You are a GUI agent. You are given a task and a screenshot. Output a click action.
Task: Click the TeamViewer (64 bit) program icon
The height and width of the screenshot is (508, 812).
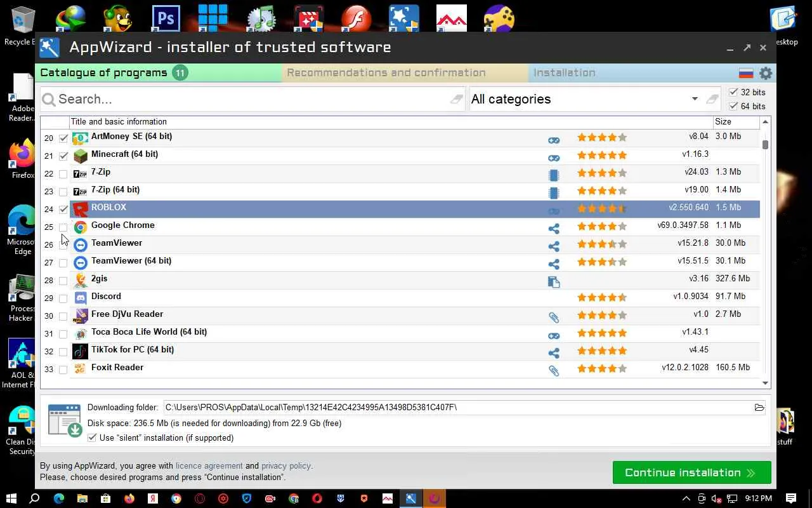[x=80, y=262]
